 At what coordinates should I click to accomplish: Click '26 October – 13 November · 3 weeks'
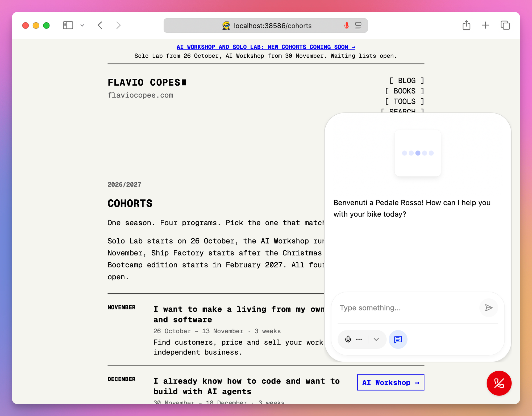point(217,331)
